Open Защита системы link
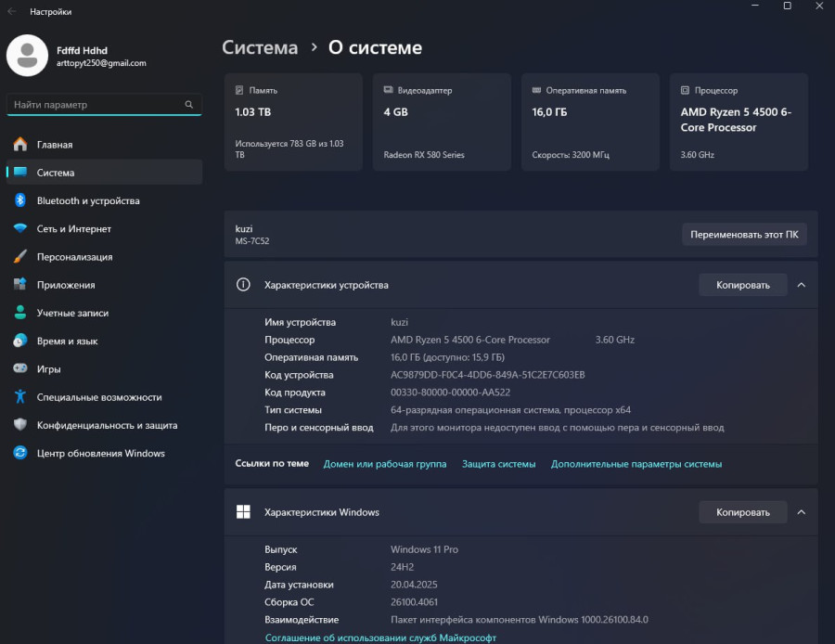 click(498, 464)
